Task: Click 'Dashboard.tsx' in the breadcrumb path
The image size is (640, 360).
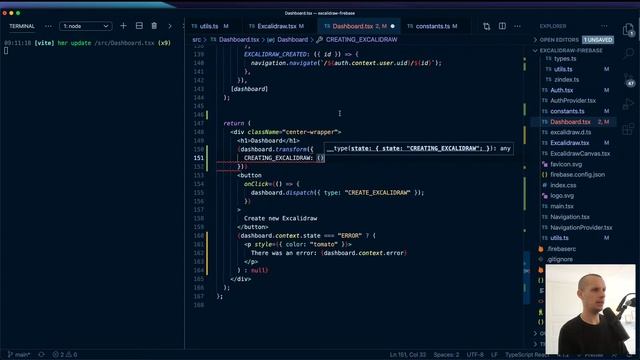Action: [239, 40]
